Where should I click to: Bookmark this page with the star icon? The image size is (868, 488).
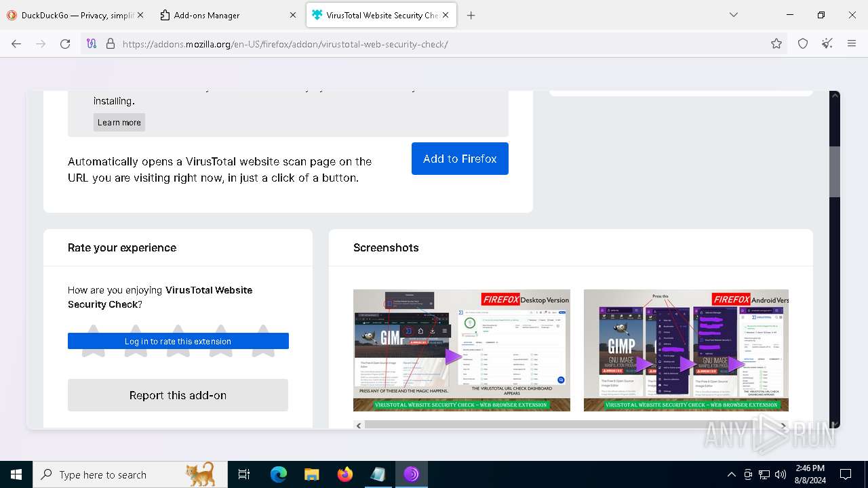click(776, 43)
